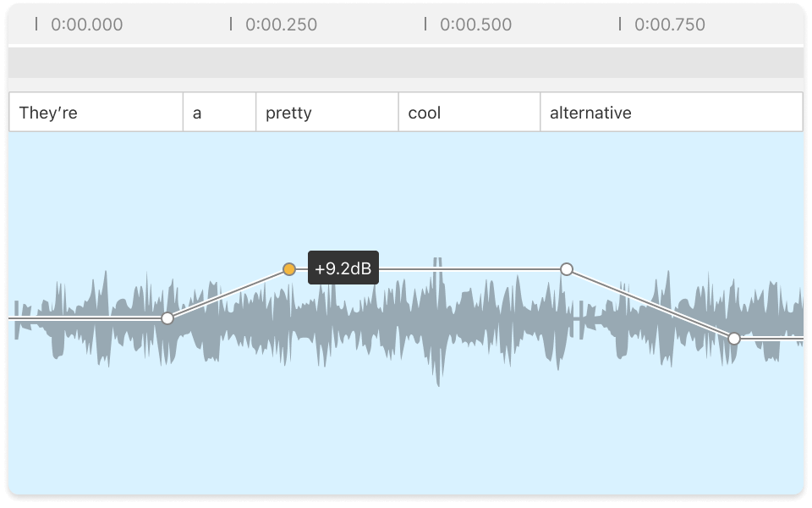The height and width of the screenshot is (508, 812).
Task: Select the rightmost volume keyframe handle
Action: coord(734,338)
